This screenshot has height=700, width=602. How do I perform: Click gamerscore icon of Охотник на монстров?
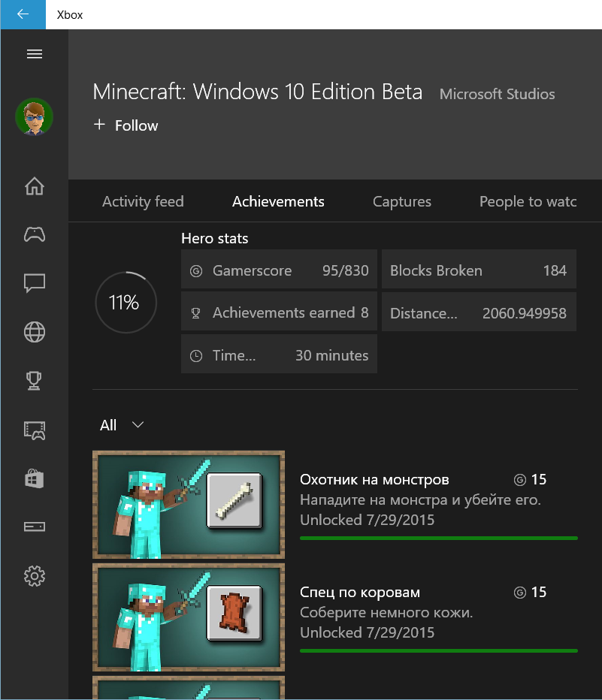(x=520, y=480)
